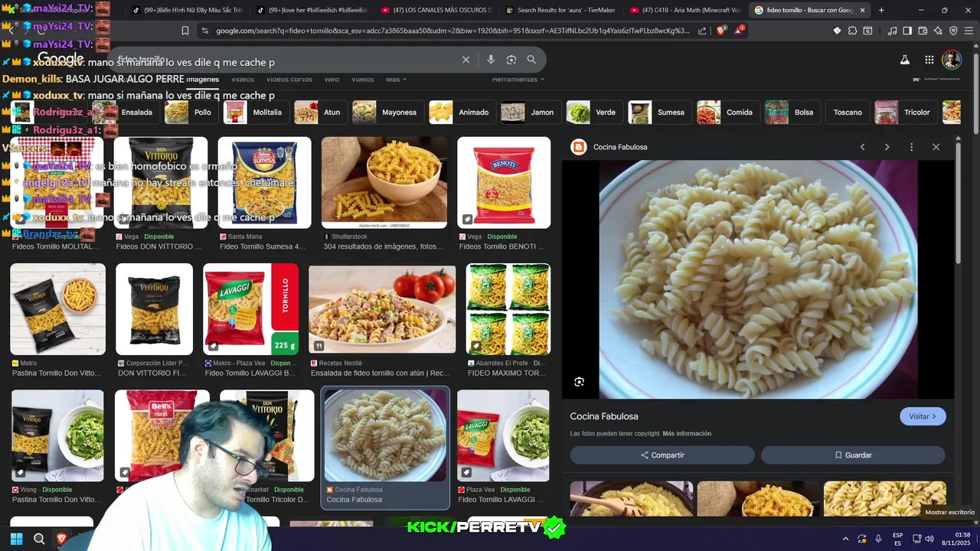Screen dimensions: 980x551
Task: Open Windows taskbar search
Action: click(x=39, y=539)
